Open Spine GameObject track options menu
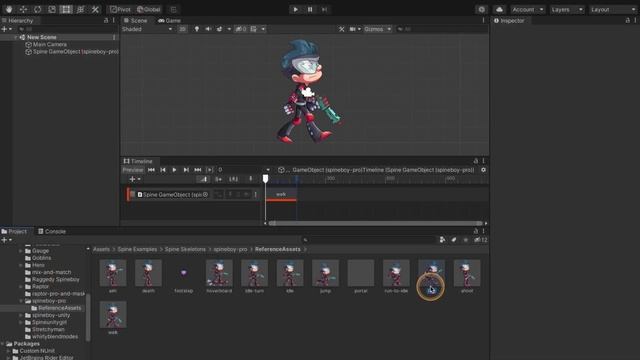This screenshot has width=640, height=360. (256, 195)
